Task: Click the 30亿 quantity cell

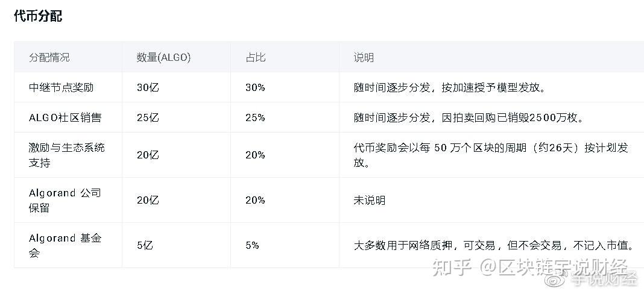Action: 148,87
